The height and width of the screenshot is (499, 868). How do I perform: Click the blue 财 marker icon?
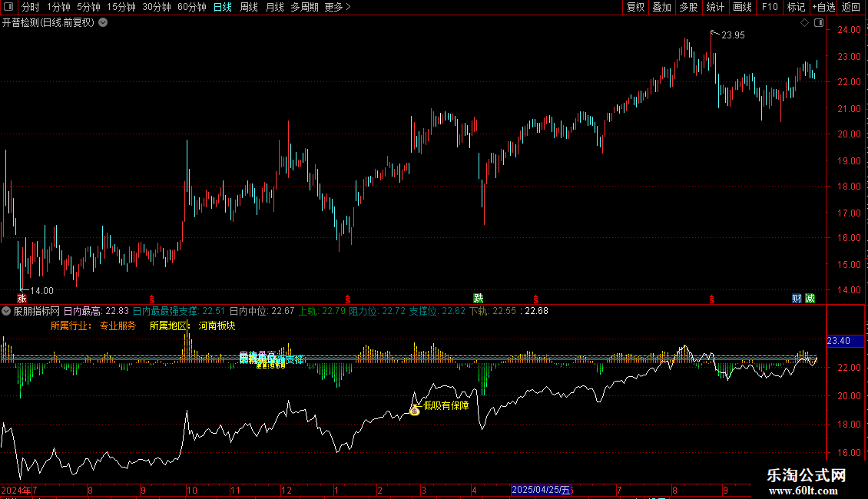797,298
